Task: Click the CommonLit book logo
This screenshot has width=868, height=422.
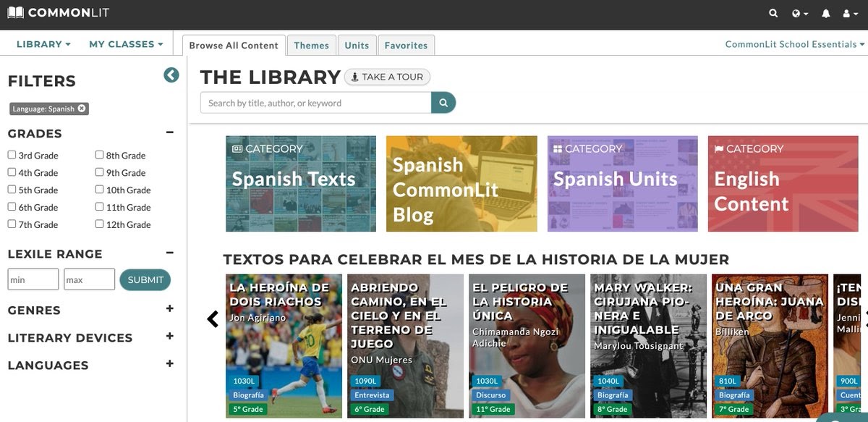Action: pos(59,12)
